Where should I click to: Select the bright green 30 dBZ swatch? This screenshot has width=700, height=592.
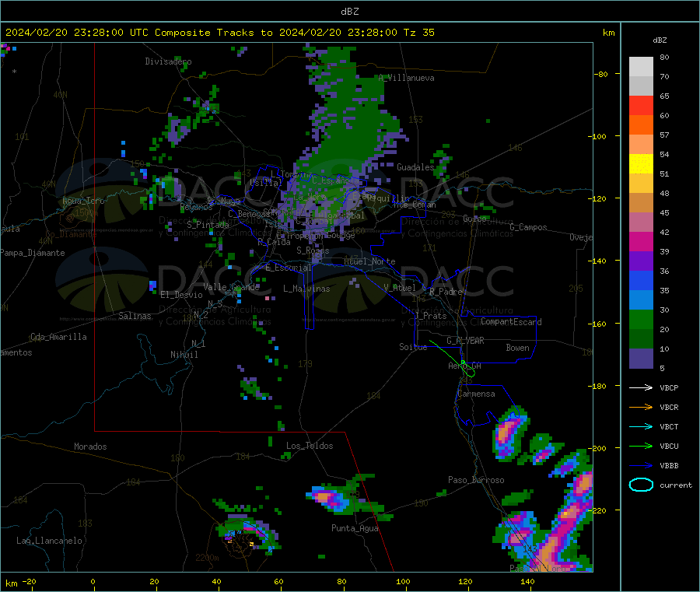click(x=641, y=319)
